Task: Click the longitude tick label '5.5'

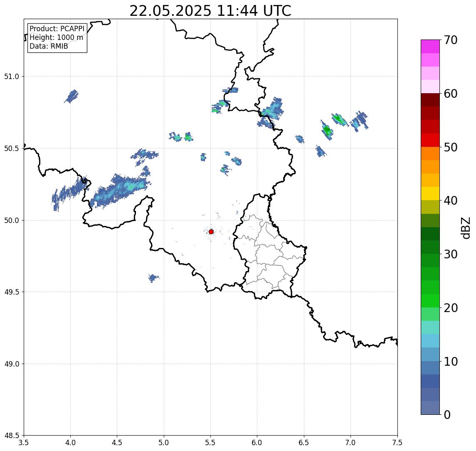Action: 211,443
